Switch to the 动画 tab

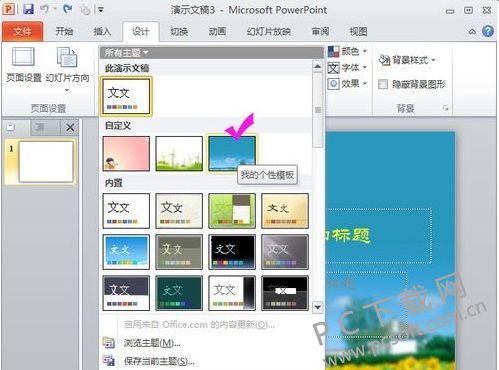pos(217,32)
